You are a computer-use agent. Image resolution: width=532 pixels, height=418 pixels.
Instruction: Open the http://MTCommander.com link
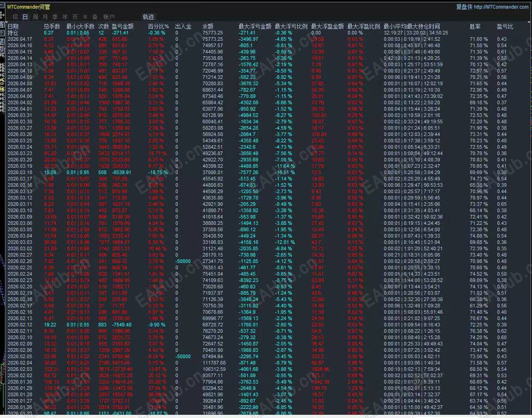pyautogui.click(x=501, y=7)
